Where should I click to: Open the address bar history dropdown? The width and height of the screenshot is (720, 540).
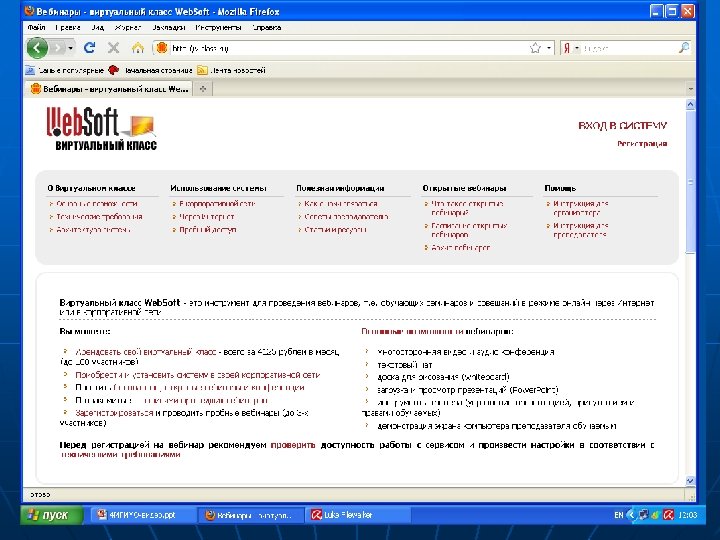[x=549, y=48]
